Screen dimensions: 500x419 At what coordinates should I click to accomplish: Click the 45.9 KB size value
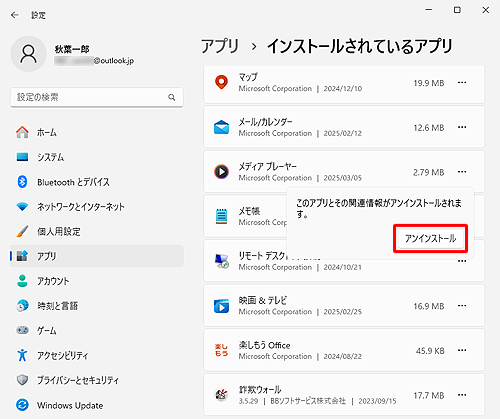430,351
